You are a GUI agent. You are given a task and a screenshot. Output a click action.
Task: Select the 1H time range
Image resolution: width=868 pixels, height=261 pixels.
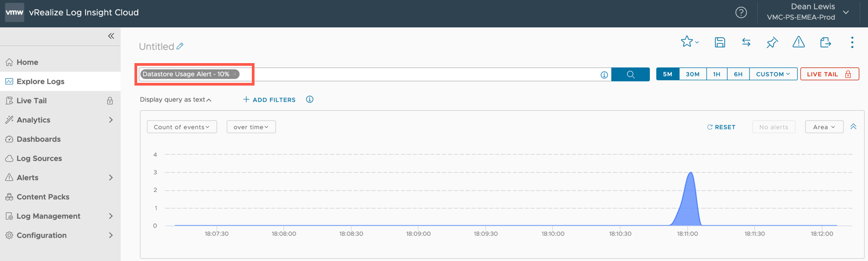point(716,74)
